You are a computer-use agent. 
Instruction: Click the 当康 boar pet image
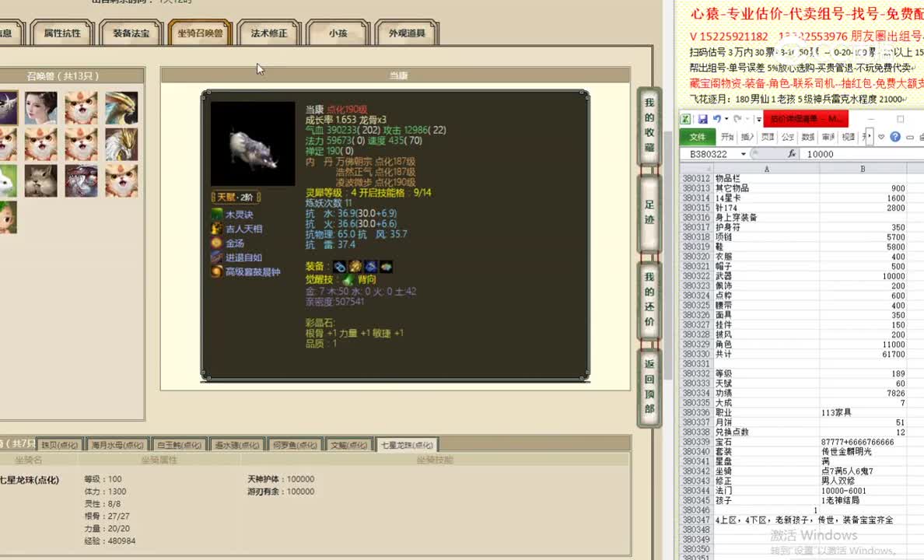point(253,144)
